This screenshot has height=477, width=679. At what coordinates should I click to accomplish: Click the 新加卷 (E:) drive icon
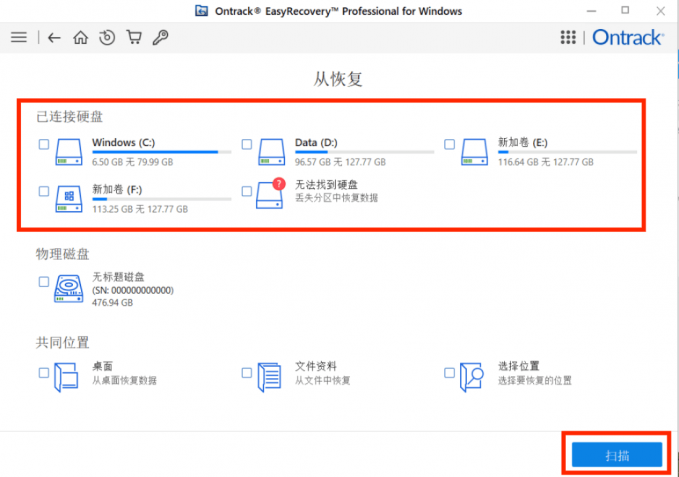click(474, 152)
